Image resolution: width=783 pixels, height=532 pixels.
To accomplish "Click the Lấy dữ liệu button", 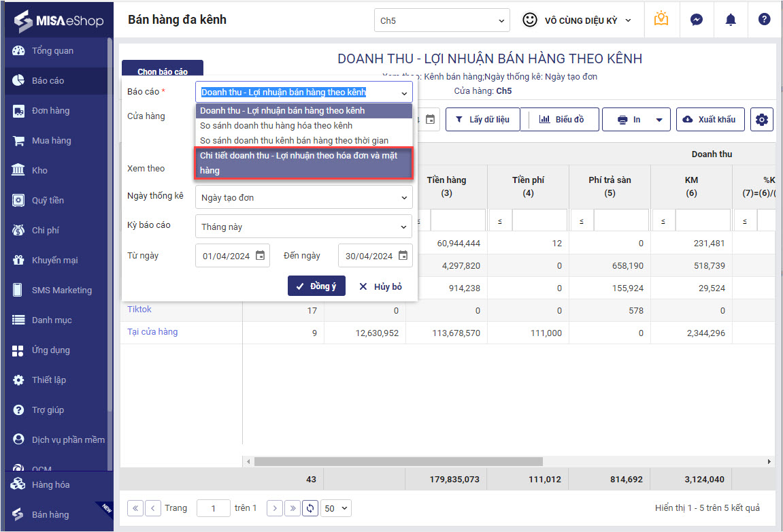I will coord(482,119).
